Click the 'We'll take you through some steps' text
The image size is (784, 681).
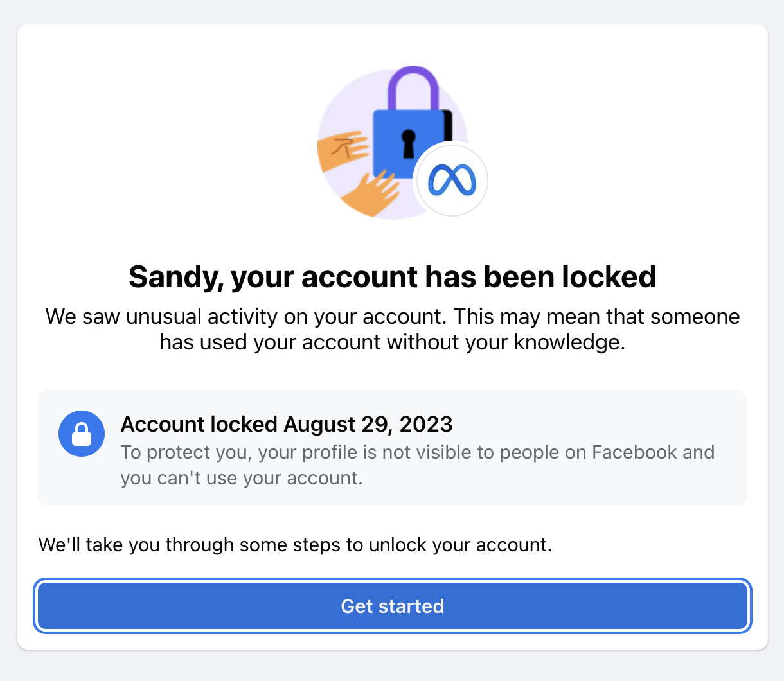[x=295, y=545]
